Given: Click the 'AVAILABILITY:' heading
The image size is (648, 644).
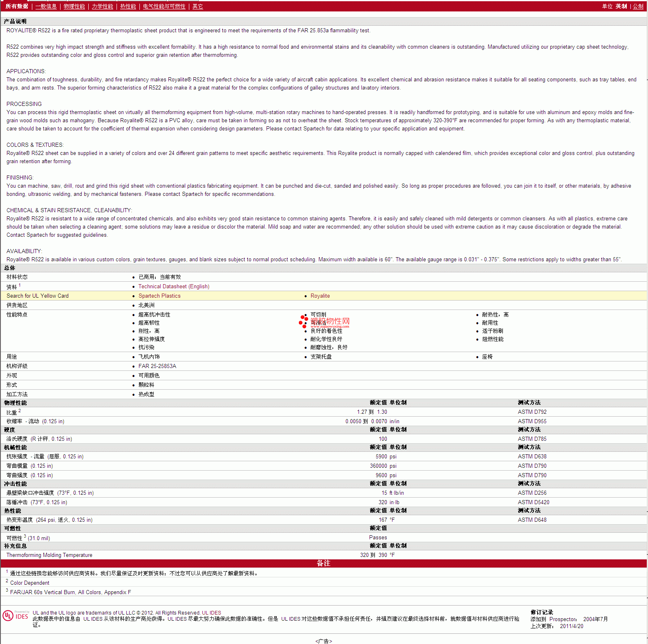Looking at the screenshot, I should coord(24,251).
